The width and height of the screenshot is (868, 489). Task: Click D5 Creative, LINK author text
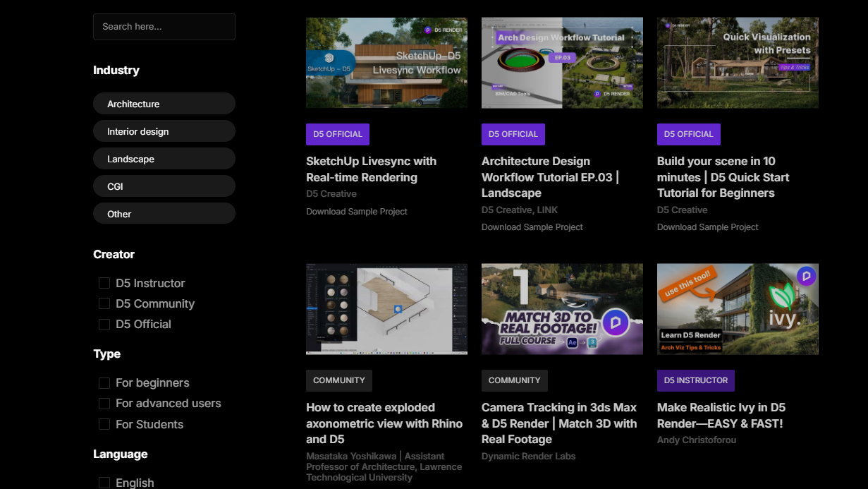coord(519,210)
